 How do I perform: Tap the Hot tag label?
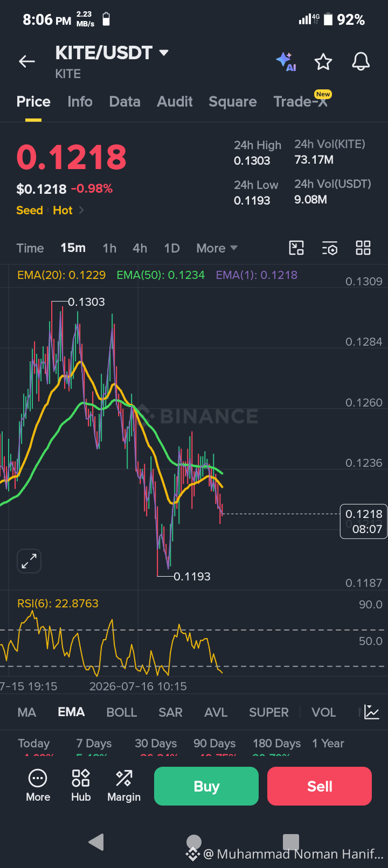(x=63, y=210)
